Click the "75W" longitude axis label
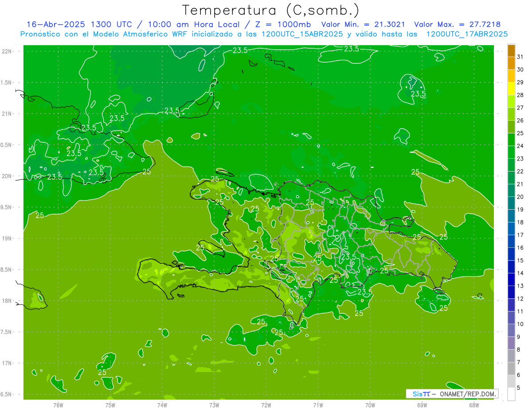The height and width of the screenshot is (411, 532). pos(110,405)
